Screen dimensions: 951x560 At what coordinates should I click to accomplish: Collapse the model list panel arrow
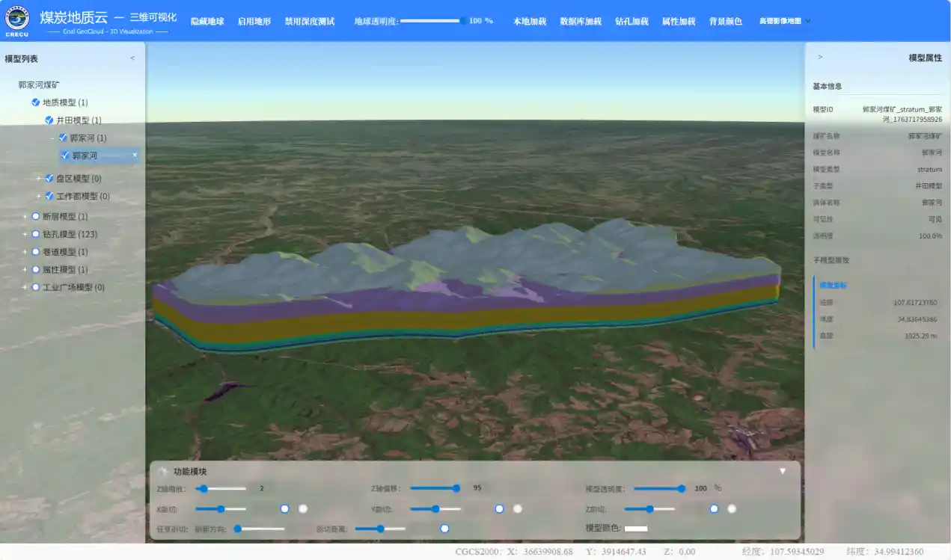click(x=132, y=58)
